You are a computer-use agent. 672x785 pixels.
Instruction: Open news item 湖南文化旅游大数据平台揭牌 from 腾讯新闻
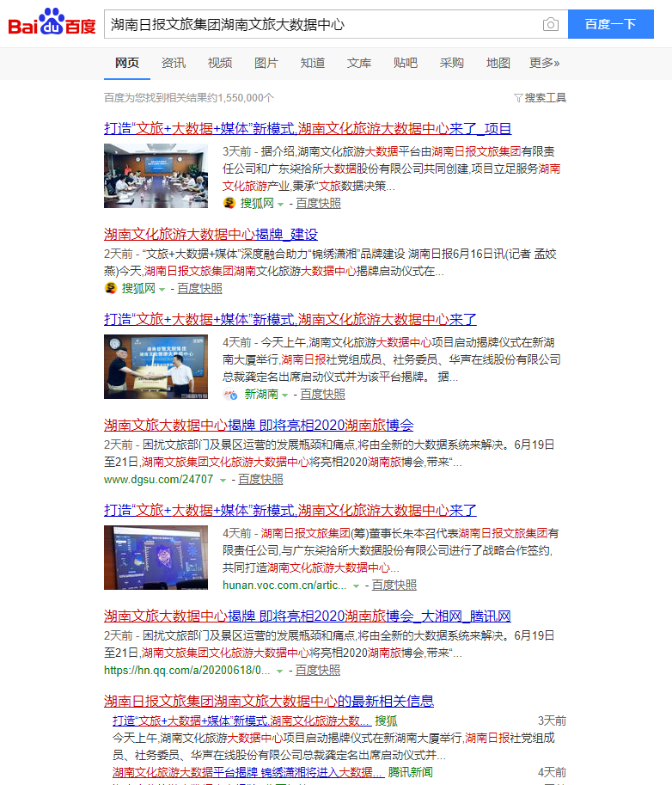(248, 772)
